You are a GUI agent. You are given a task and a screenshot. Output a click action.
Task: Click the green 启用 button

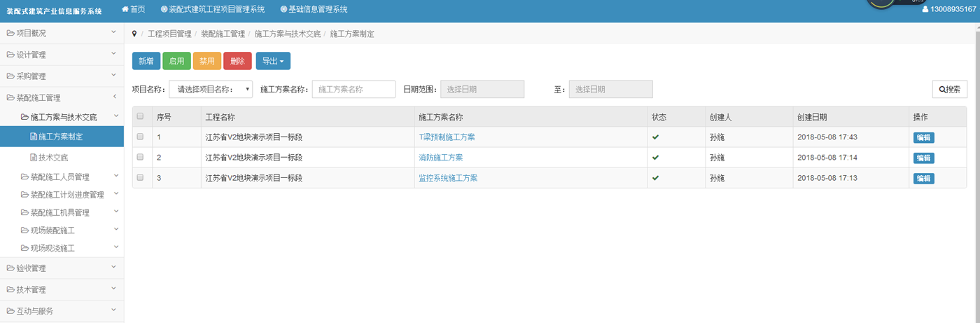pyautogui.click(x=176, y=61)
